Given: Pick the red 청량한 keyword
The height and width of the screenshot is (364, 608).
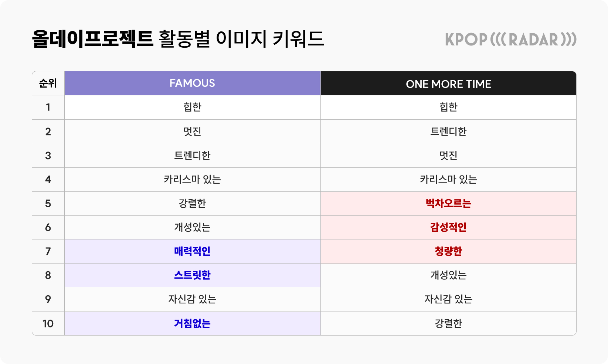Looking at the screenshot, I should (x=448, y=251).
